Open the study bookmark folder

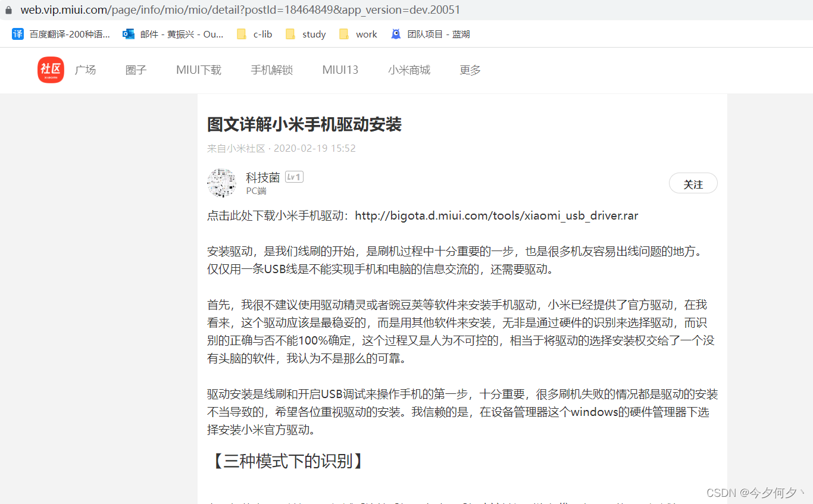(305, 34)
